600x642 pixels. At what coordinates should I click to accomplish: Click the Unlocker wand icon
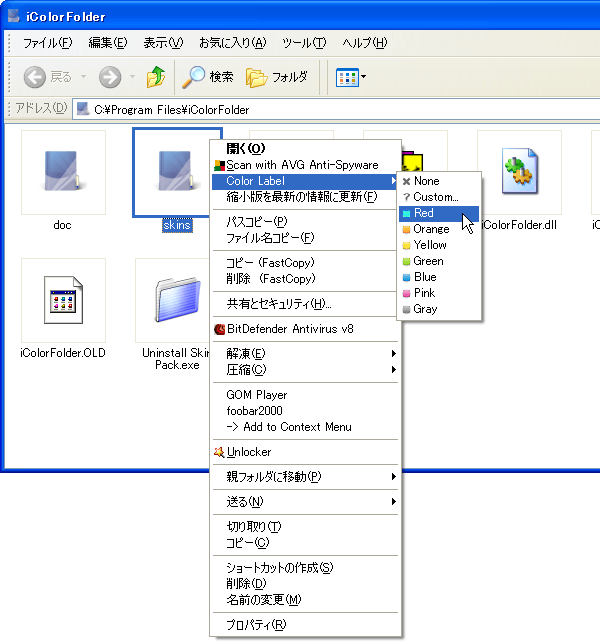tap(219, 452)
